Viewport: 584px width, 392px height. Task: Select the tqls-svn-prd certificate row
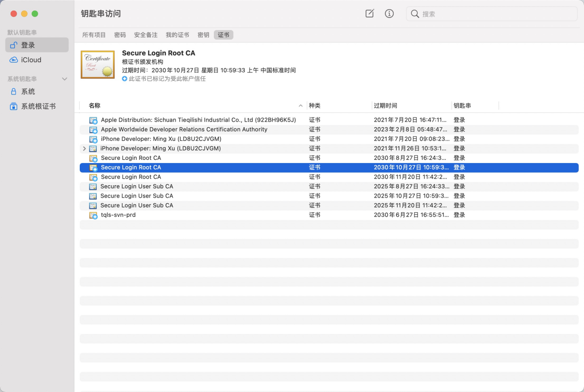click(x=329, y=215)
